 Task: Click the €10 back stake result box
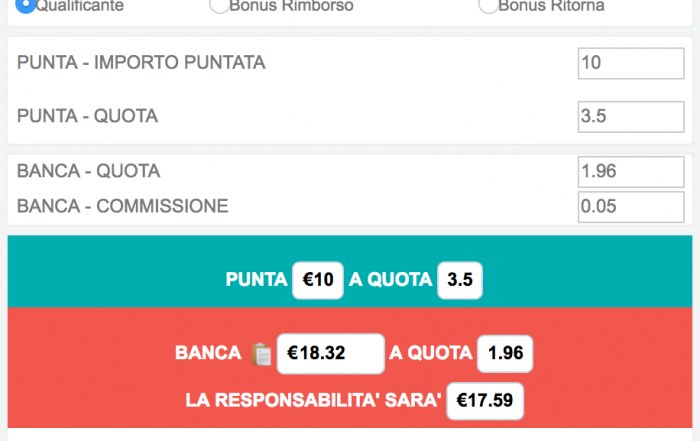click(x=318, y=280)
